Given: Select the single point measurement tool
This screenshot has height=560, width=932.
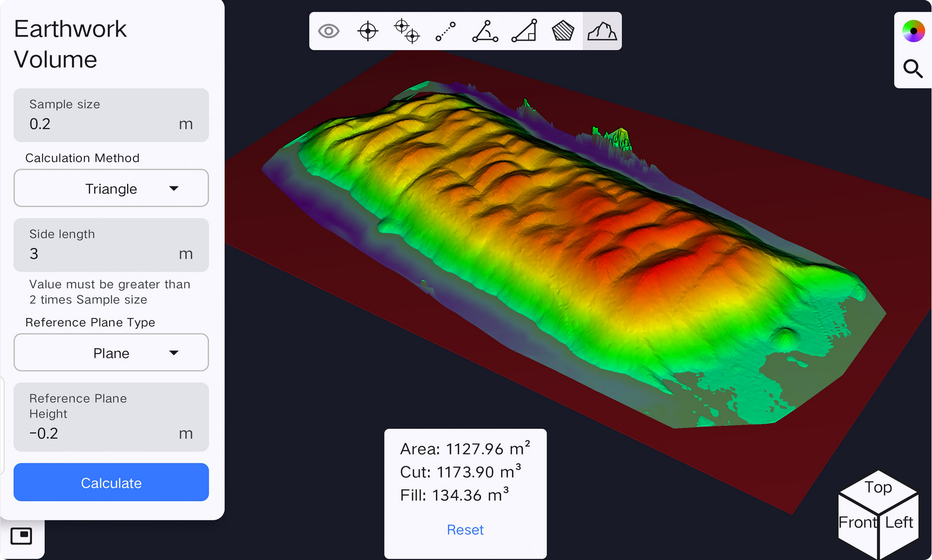Looking at the screenshot, I should point(367,31).
